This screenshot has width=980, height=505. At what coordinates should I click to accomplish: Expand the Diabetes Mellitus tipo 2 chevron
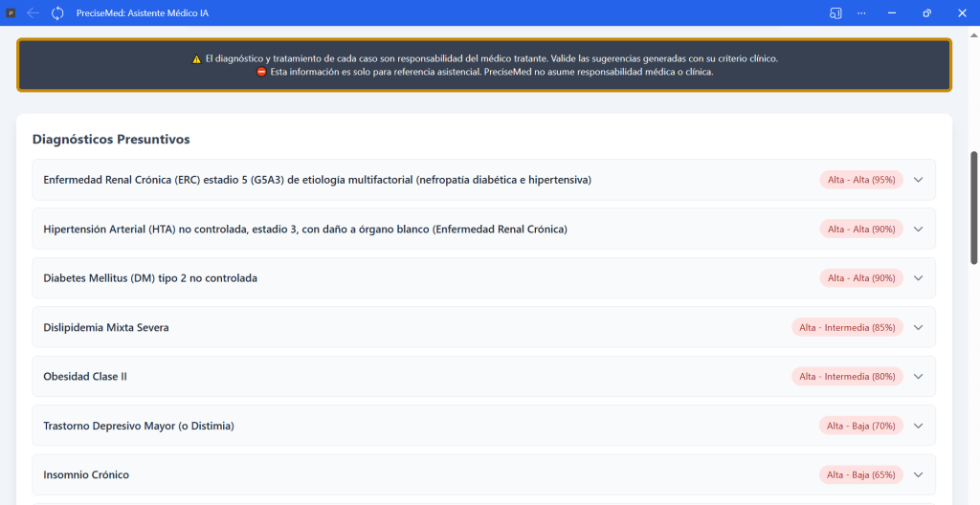point(919,278)
